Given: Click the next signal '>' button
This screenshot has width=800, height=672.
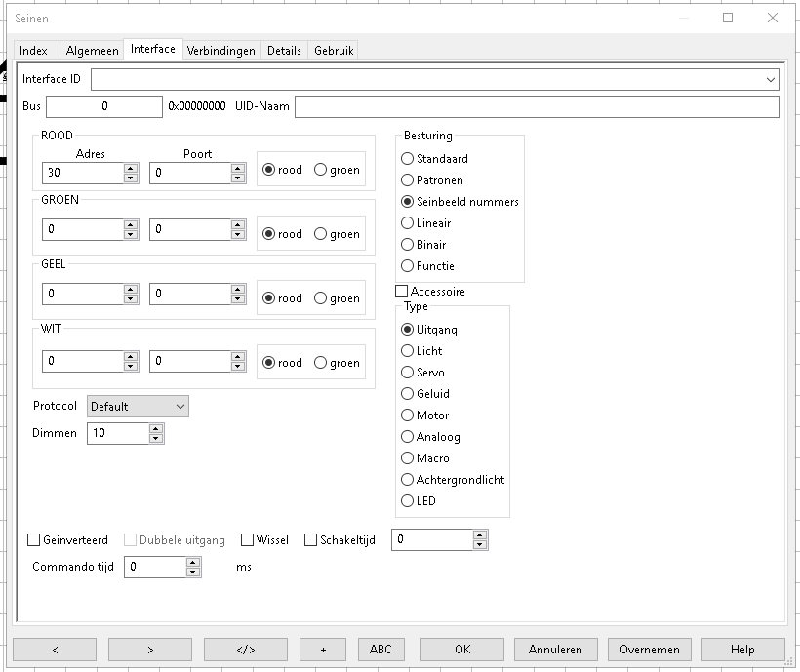Looking at the screenshot, I should tap(149, 649).
